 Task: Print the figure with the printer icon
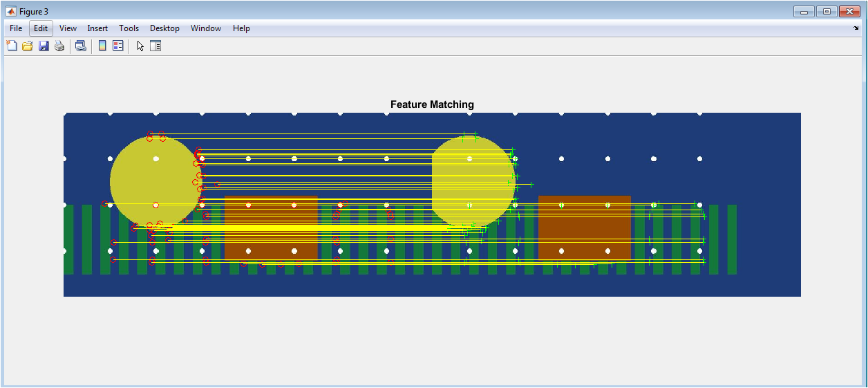(x=59, y=46)
